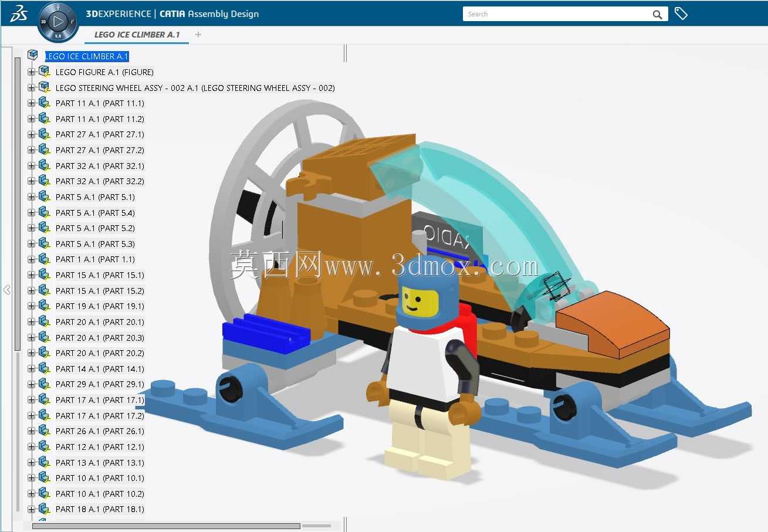Expand the LEGO FIGURE A.1 node
This screenshot has width=768, height=532.
[32, 72]
